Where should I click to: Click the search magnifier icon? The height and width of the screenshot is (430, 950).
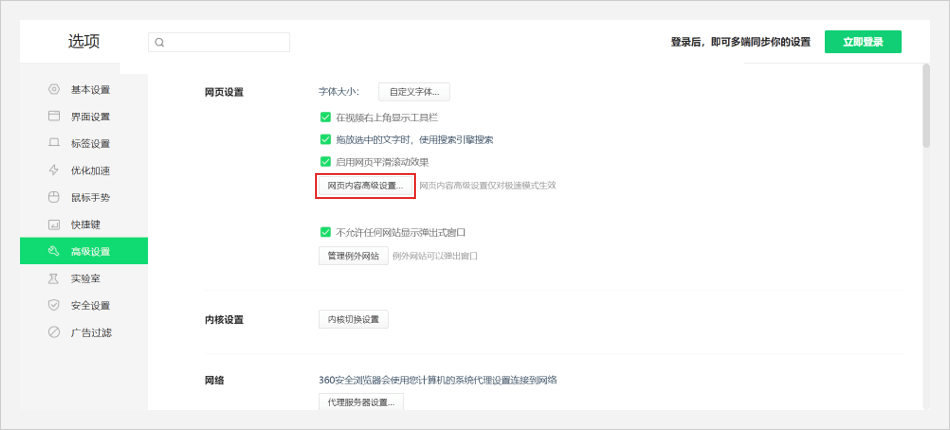(160, 42)
